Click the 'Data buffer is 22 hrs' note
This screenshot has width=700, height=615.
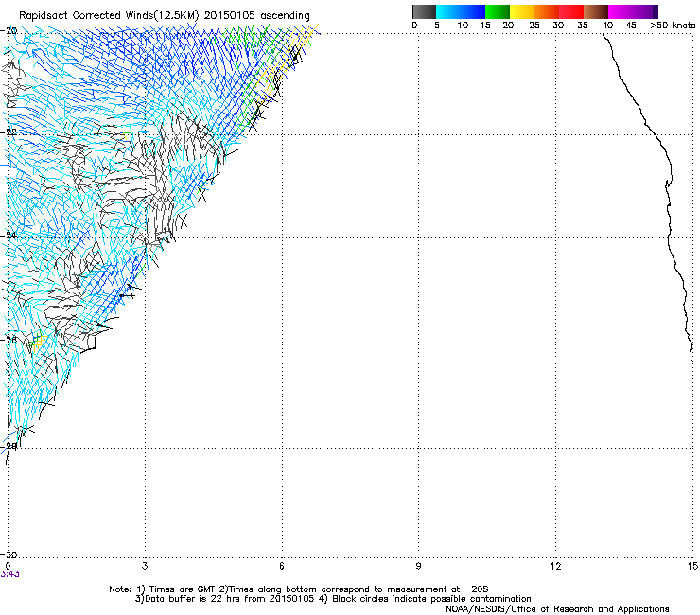click(224, 599)
